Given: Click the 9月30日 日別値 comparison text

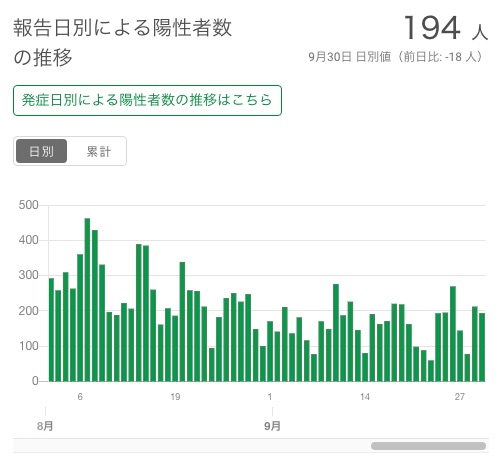Looking at the screenshot, I should click(396, 57).
